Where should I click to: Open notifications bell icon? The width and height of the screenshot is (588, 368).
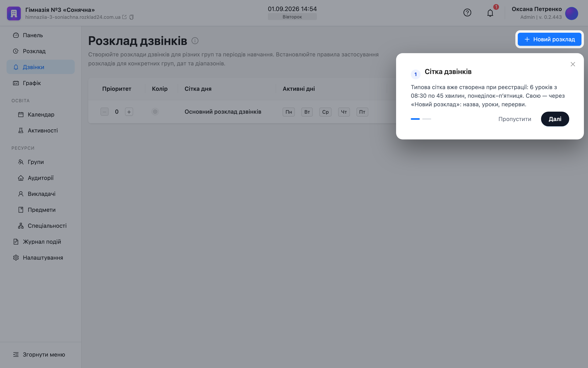(490, 13)
